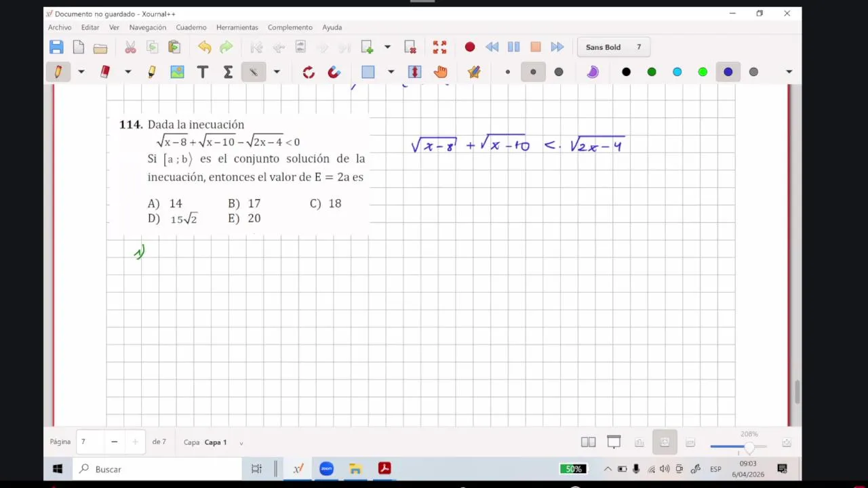This screenshot has height=488, width=868.
Task: Stop audio playback square button
Action: click(536, 47)
